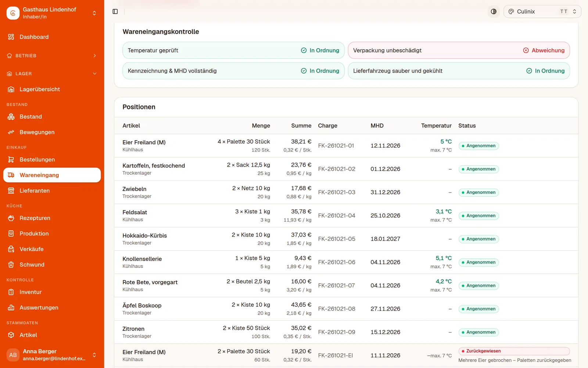Click the Hokkaido-Kürbis article name
Viewport: 588px width, 368px height.
click(144, 236)
